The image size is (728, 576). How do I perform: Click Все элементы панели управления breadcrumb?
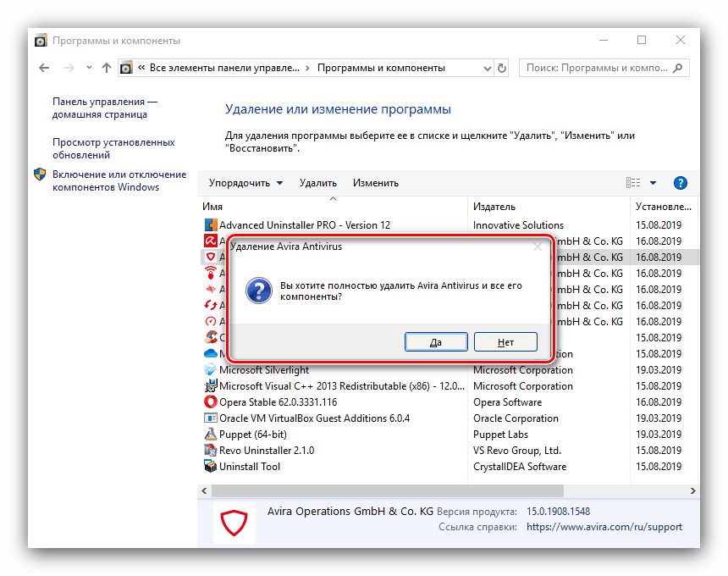[224, 69]
